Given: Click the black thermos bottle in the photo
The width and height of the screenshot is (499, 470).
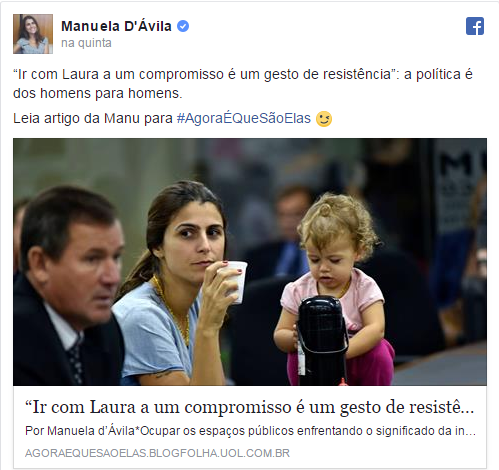Looking at the screenshot, I should (x=322, y=340).
